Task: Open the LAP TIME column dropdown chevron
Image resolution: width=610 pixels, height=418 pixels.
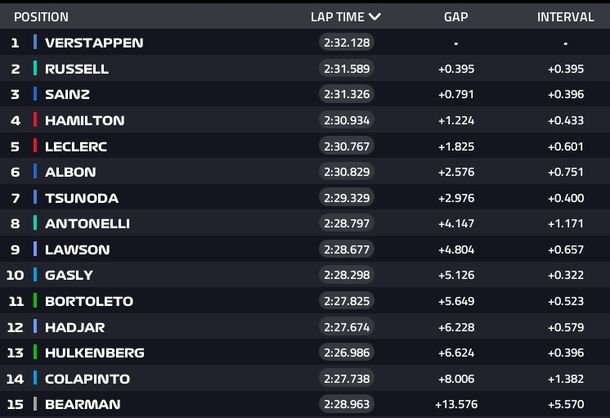Action: pyautogui.click(x=374, y=16)
